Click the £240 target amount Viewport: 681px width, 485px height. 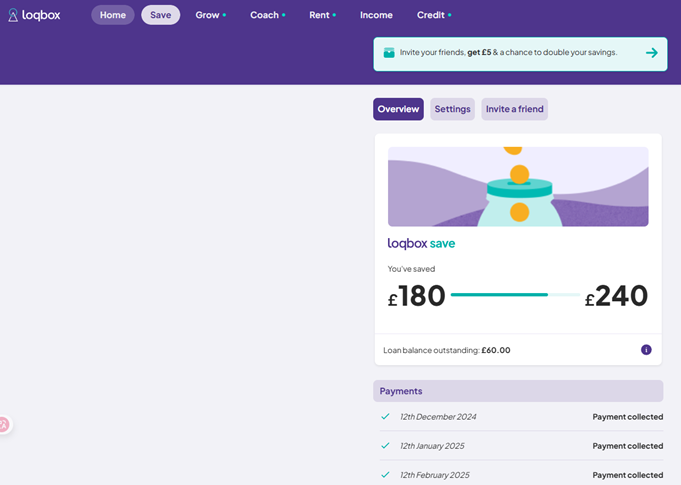(616, 296)
